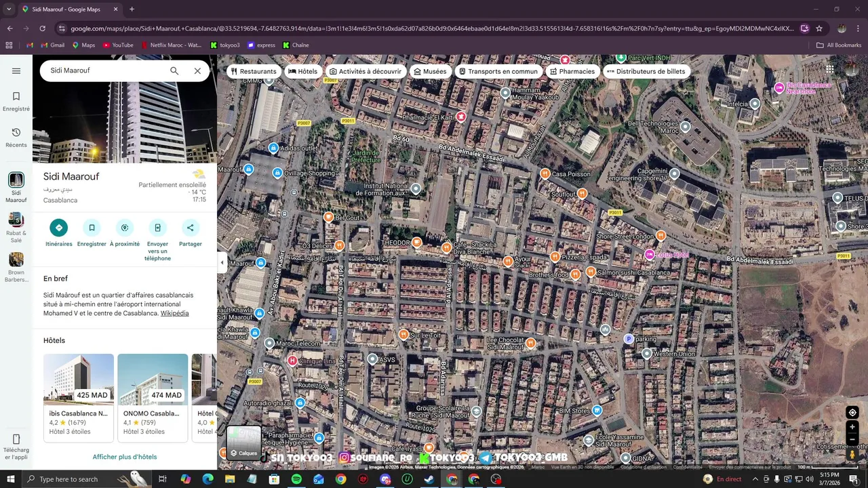Clear the Sidi Maarouf search

197,70
